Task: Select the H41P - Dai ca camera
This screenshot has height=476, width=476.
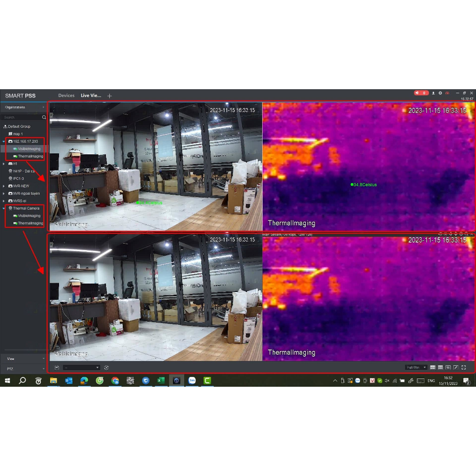Action: click(21, 171)
